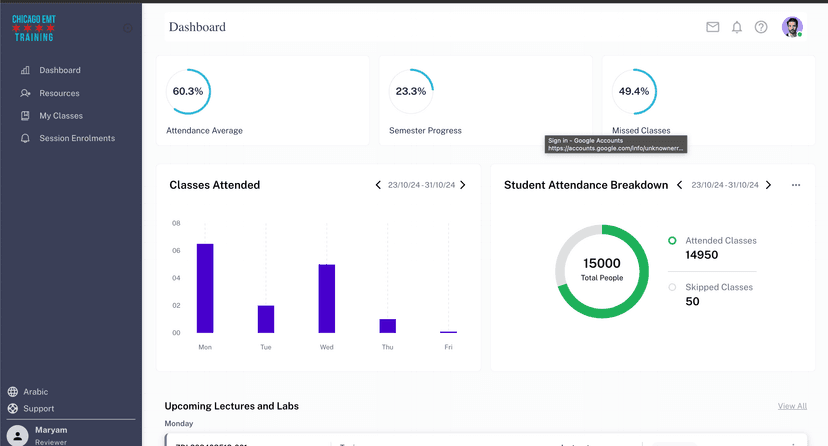The image size is (828, 446).
Task: Show previous range in Student Attendance Breakdown
Action: (x=680, y=185)
